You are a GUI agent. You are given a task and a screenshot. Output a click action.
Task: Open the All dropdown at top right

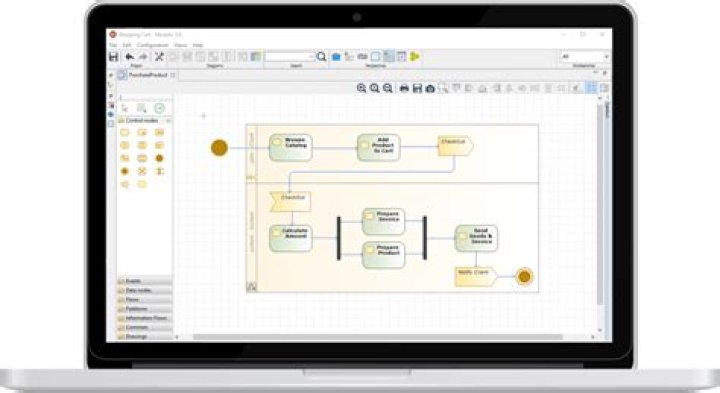click(585, 56)
